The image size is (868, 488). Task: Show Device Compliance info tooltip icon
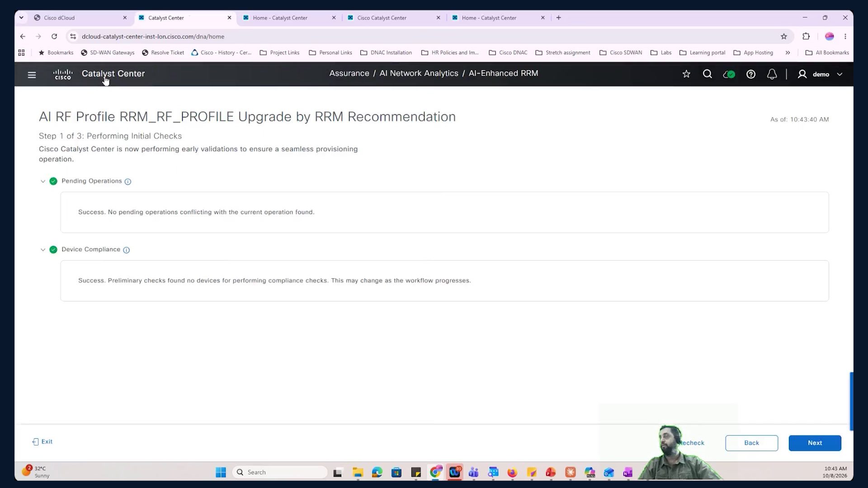pos(127,250)
